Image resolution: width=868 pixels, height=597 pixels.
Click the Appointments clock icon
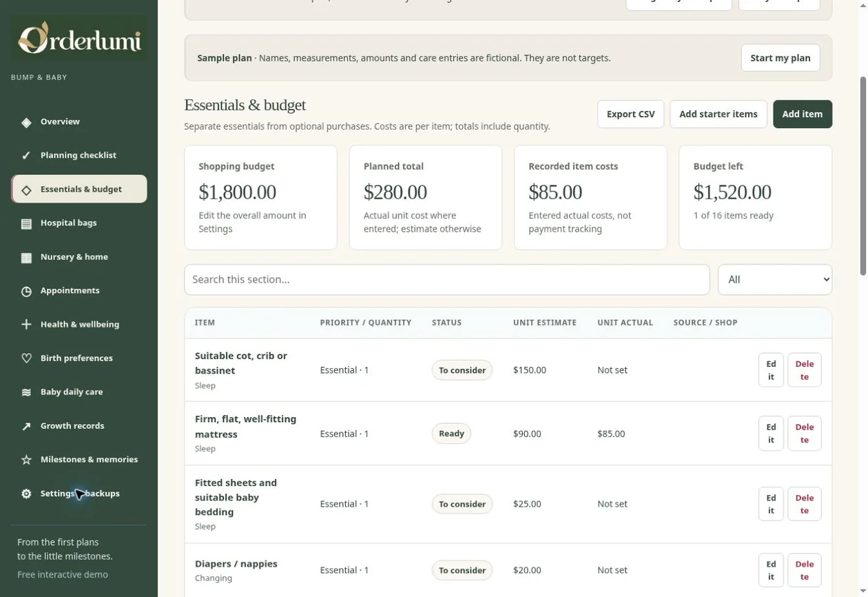(26, 291)
